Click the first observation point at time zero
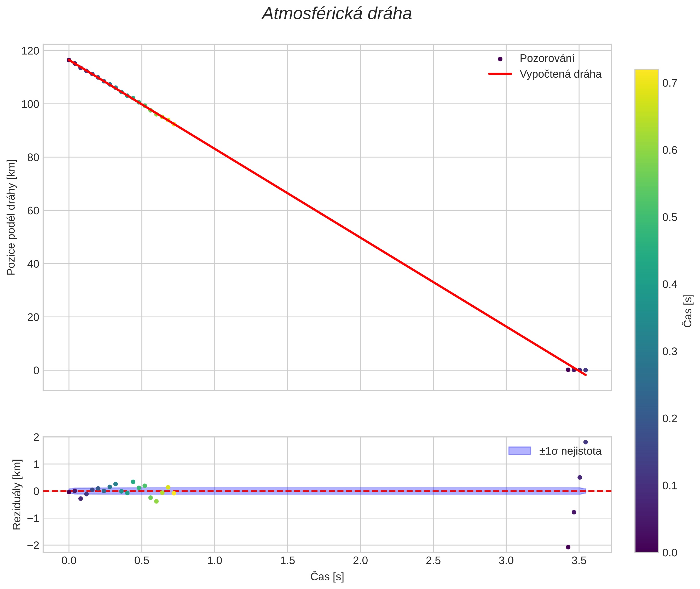700x589 pixels. tap(69, 60)
